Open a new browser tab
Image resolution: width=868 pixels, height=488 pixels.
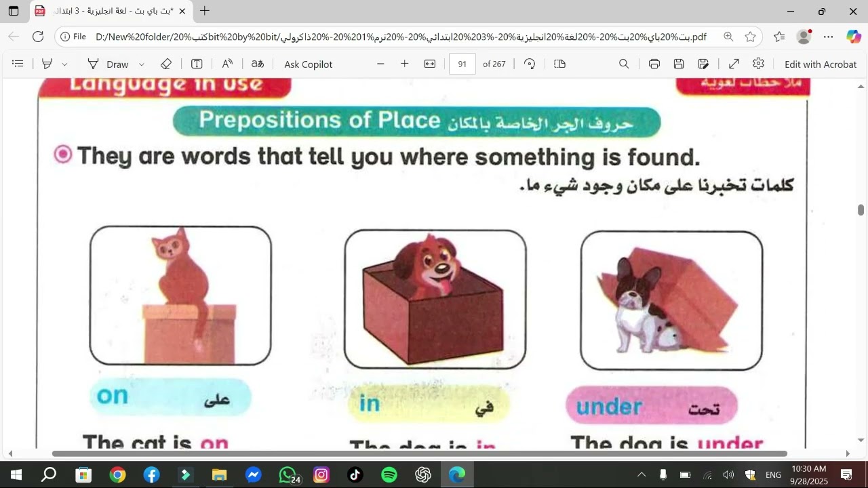click(205, 11)
